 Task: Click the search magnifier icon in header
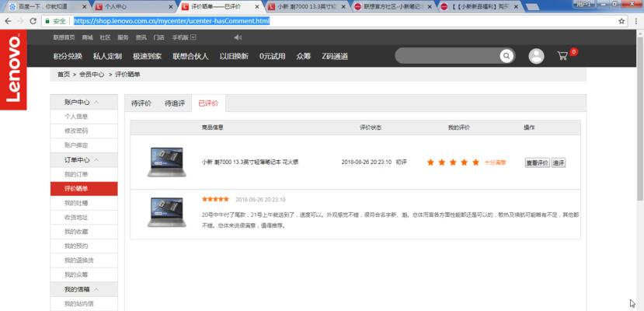[506, 55]
